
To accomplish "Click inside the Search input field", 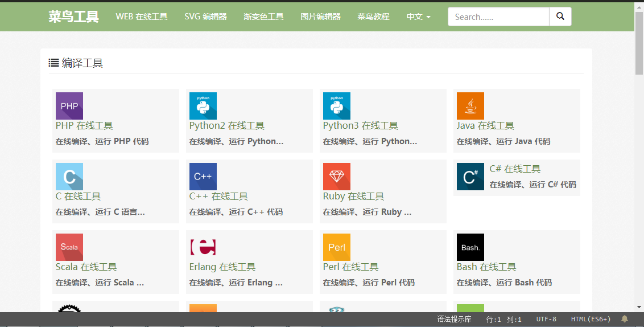I will pyautogui.click(x=498, y=17).
